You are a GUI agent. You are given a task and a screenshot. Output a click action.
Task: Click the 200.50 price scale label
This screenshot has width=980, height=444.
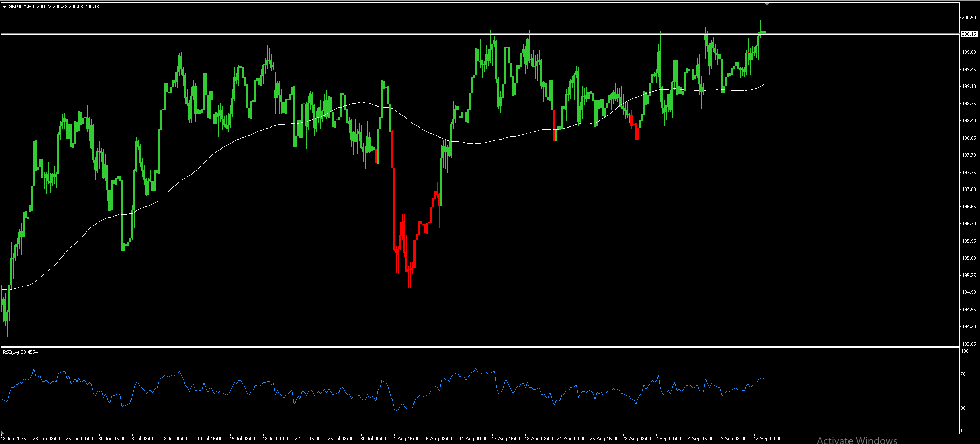point(969,18)
